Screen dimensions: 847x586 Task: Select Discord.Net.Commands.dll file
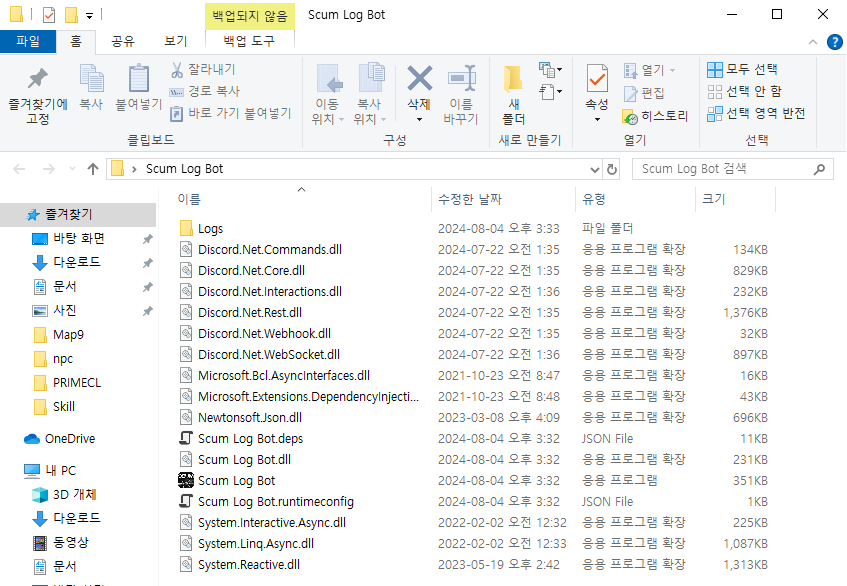coord(270,250)
